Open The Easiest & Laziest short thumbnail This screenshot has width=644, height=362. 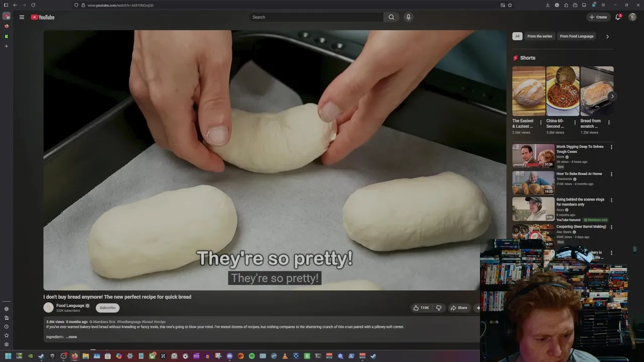[x=529, y=91]
